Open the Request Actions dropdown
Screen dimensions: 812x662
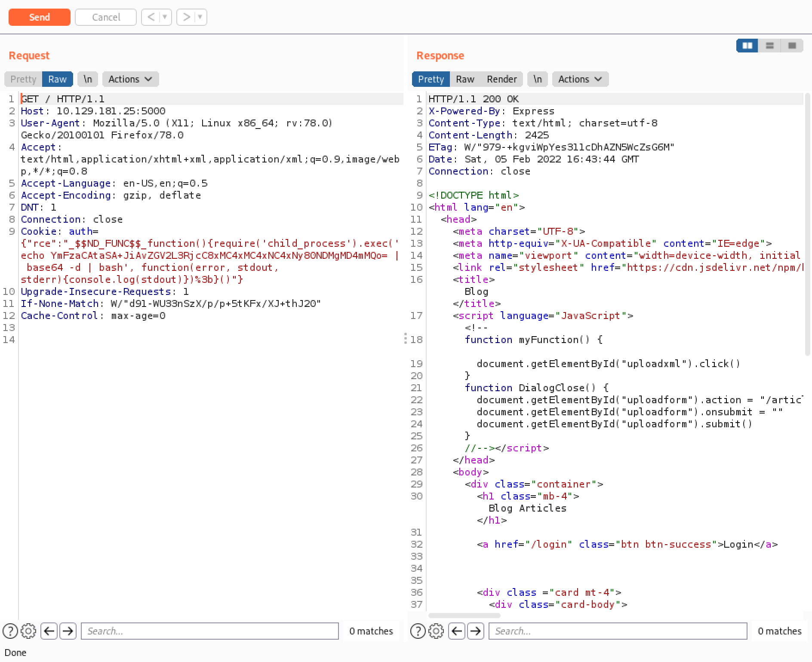click(x=130, y=79)
